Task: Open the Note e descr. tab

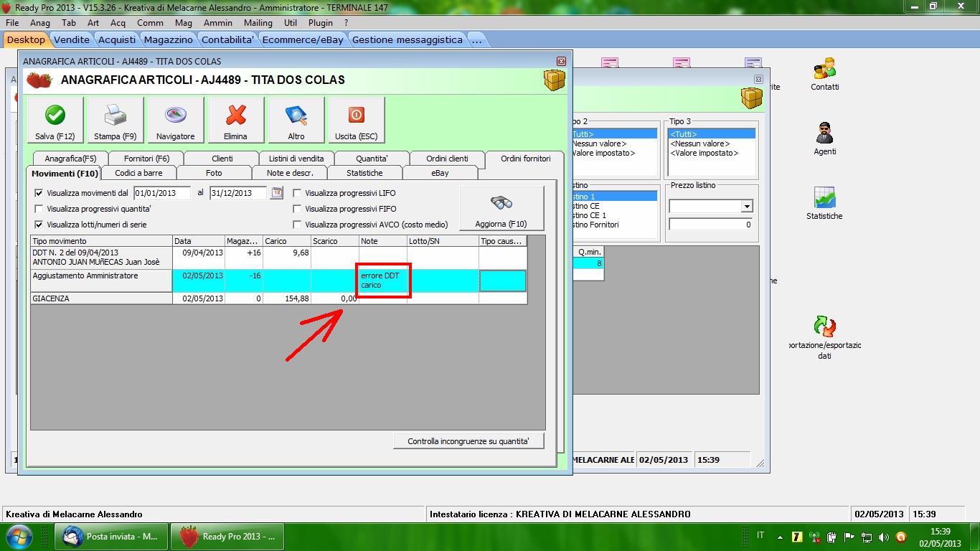Action: click(290, 173)
